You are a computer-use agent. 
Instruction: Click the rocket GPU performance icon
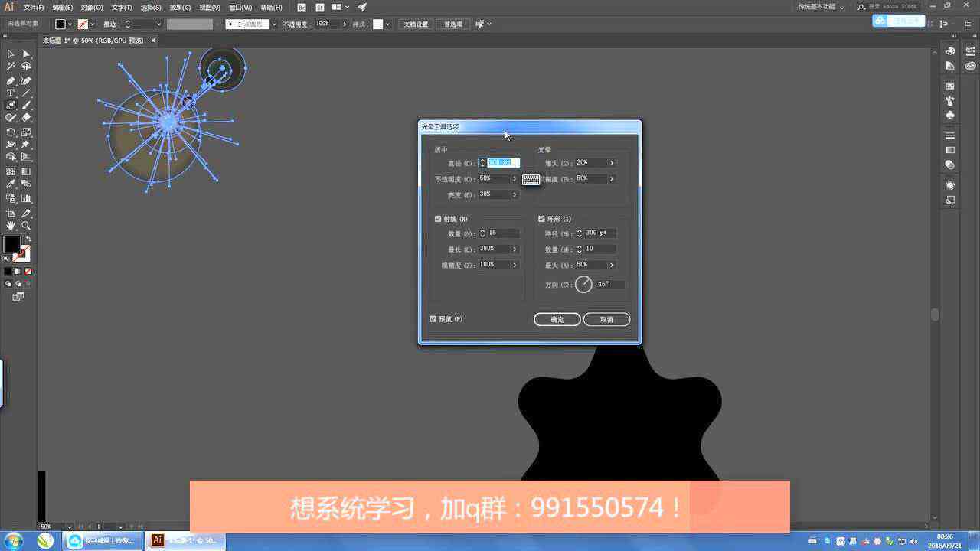coord(362,7)
